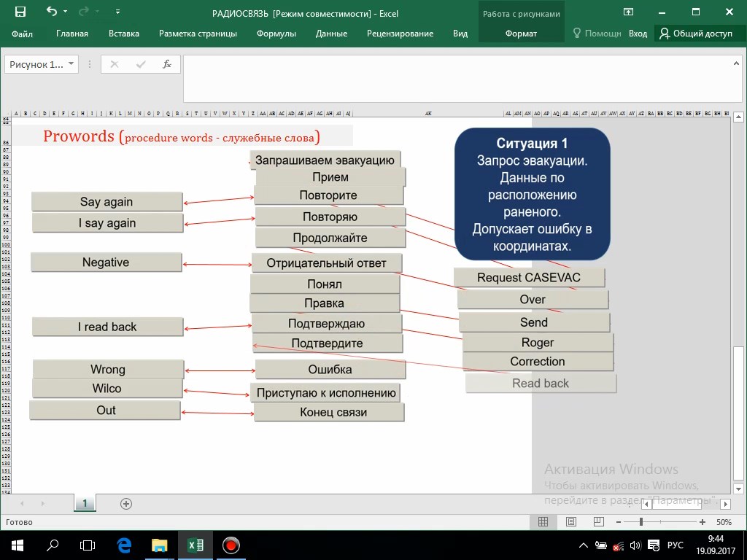
Task: Open the Action Center notifications icon
Action: [x=654, y=545]
